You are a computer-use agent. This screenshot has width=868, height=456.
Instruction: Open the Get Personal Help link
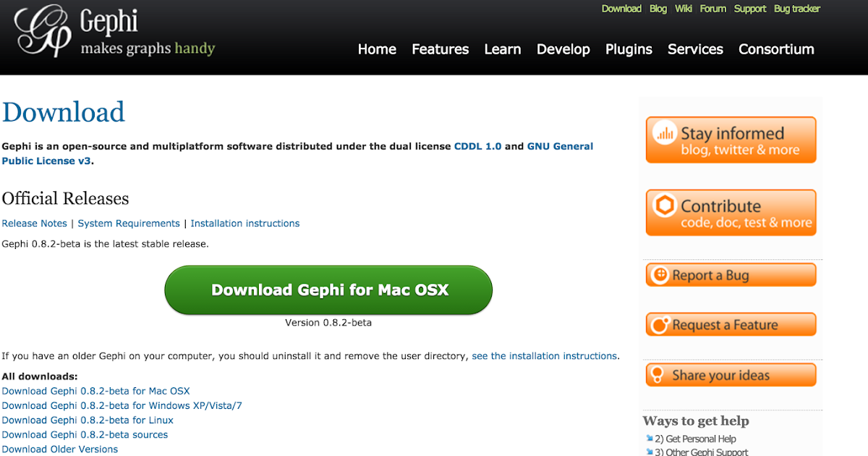(x=695, y=439)
